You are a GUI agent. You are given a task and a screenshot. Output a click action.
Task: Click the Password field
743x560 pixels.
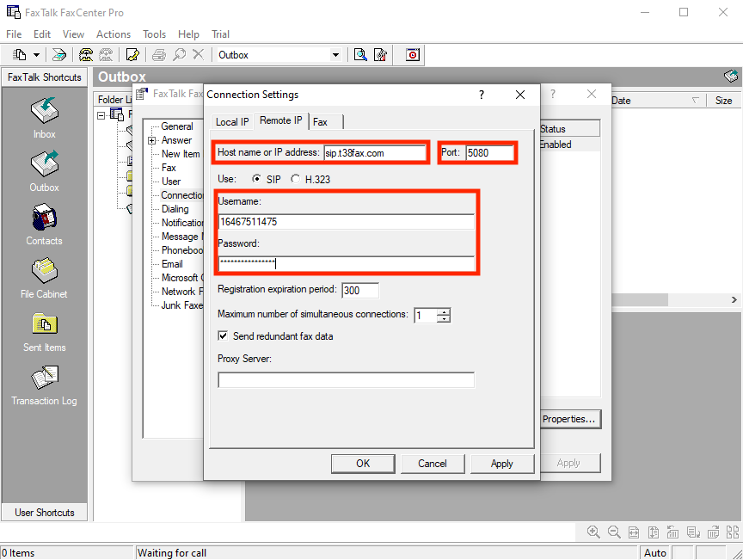(346, 263)
